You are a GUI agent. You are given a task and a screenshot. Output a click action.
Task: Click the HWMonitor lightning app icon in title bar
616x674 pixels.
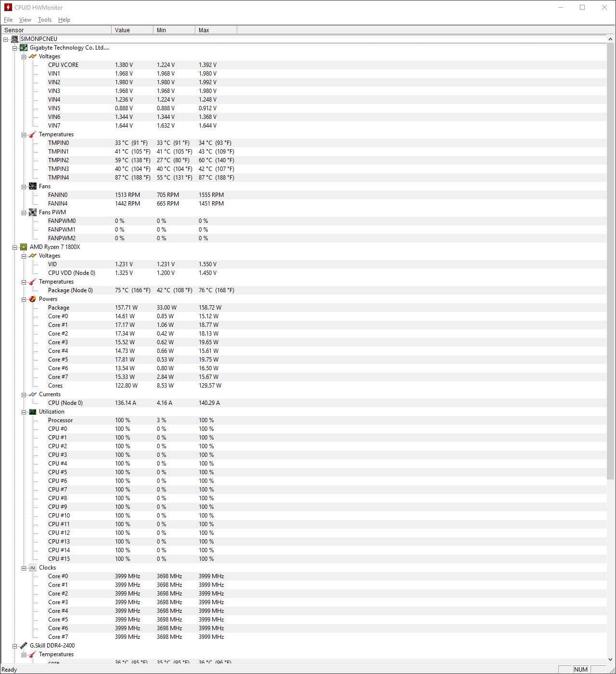click(x=8, y=7)
